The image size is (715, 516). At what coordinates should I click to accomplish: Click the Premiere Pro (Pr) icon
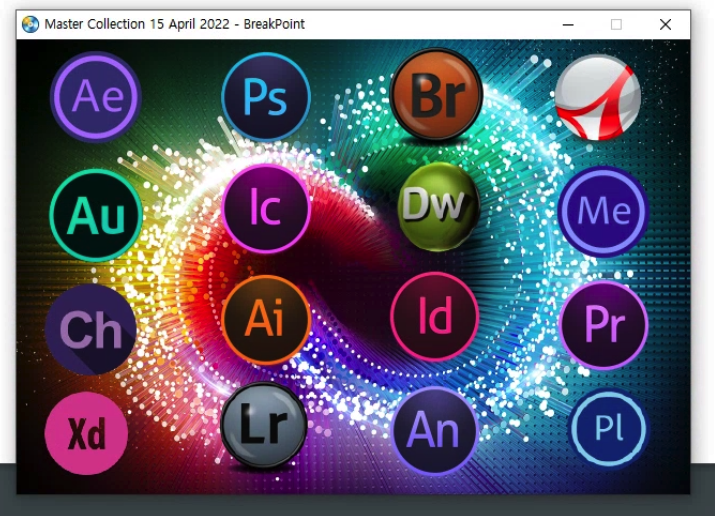pos(604,325)
